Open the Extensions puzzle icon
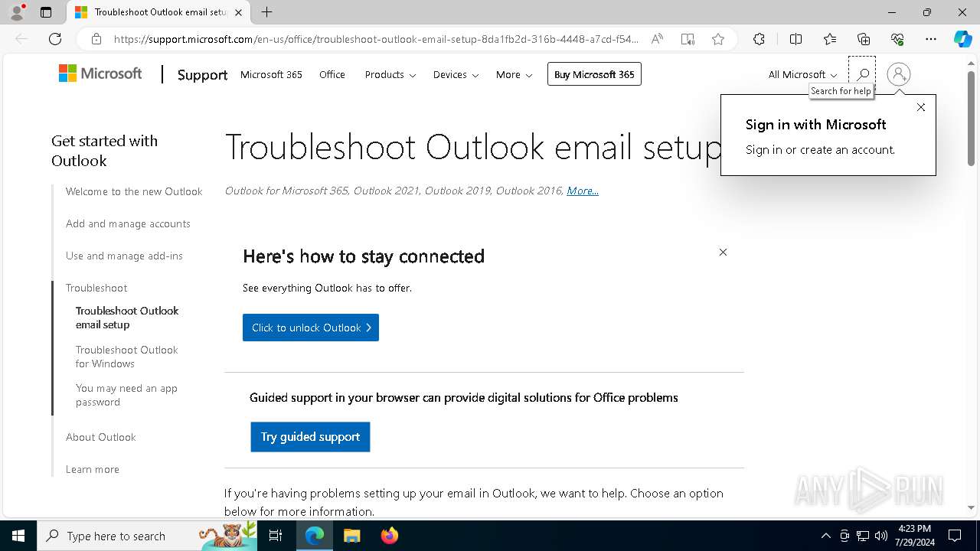Image resolution: width=980 pixels, height=551 pixels. point(759,39)
